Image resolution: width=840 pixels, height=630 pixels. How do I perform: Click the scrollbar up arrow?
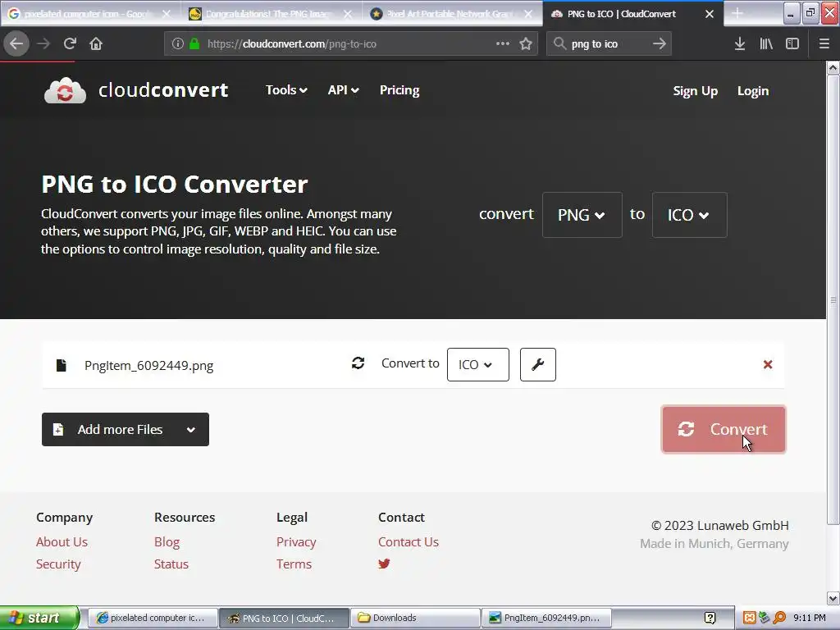click(x=833, y=67)
